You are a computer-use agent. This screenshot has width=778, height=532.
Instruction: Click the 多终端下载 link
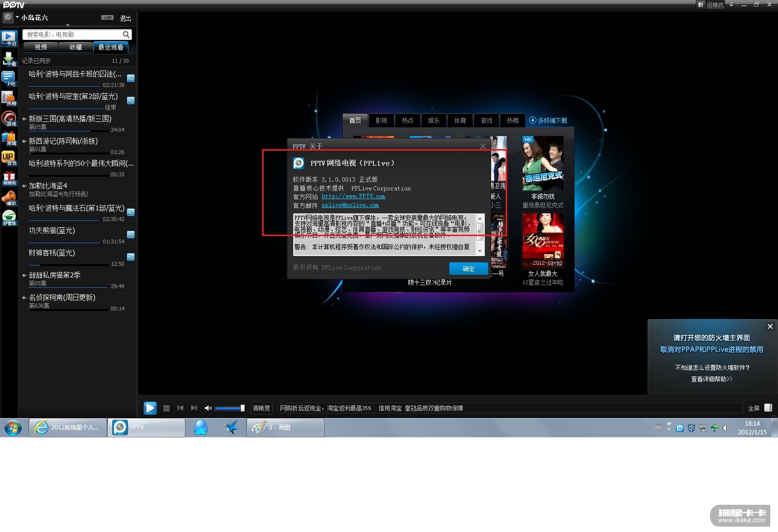(548, 120)
